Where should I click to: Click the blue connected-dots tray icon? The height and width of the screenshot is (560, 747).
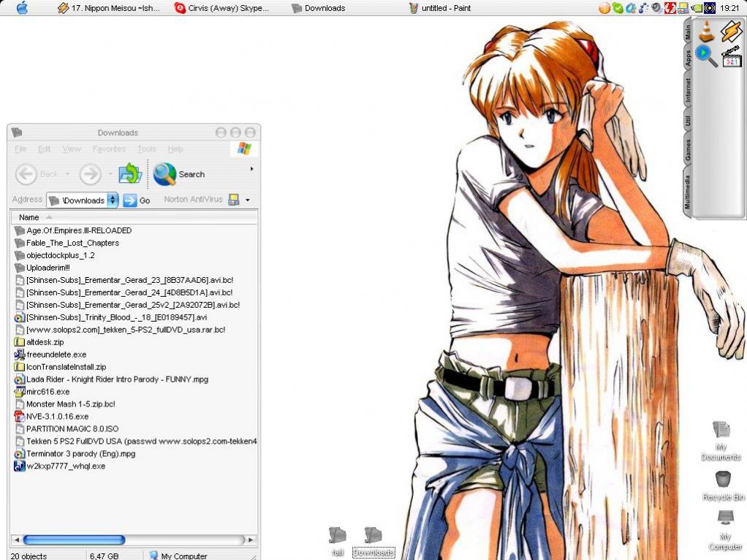click(644, 8)
